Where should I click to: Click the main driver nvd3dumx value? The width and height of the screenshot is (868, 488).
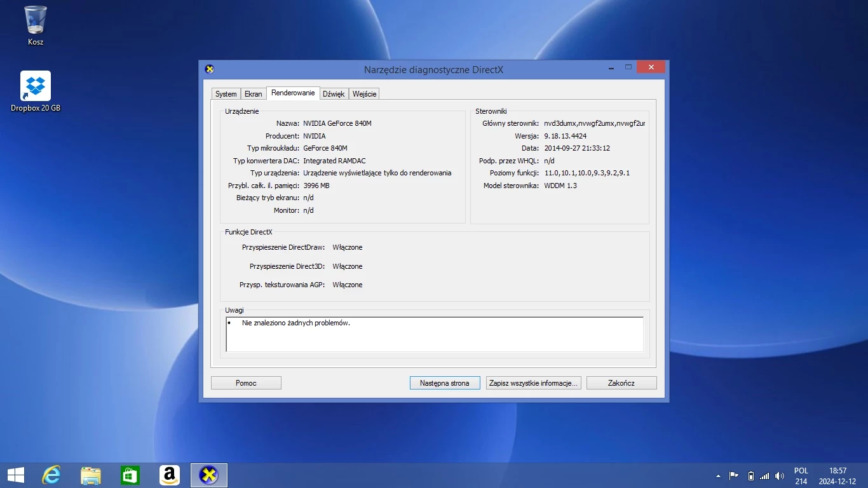(x=594, y=123)
